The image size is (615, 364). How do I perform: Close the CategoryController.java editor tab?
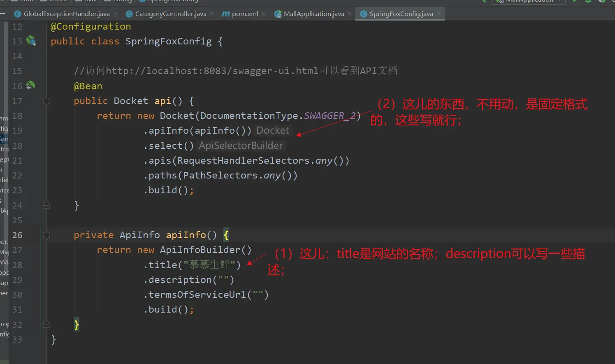pos(212,14)
